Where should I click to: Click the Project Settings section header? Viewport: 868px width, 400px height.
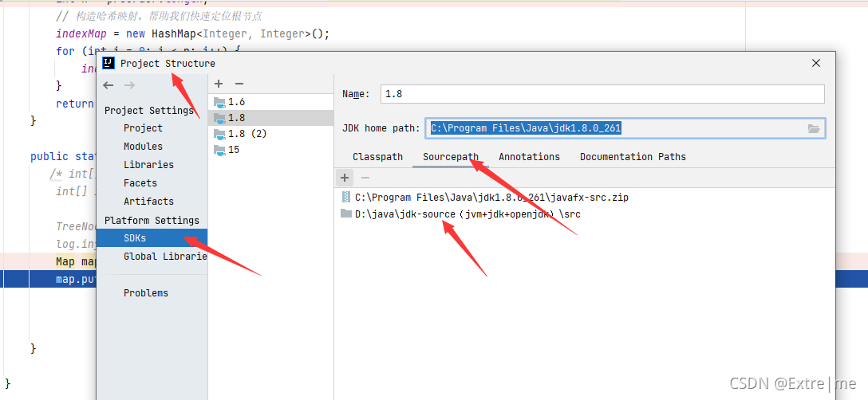[x=149, y=110]
